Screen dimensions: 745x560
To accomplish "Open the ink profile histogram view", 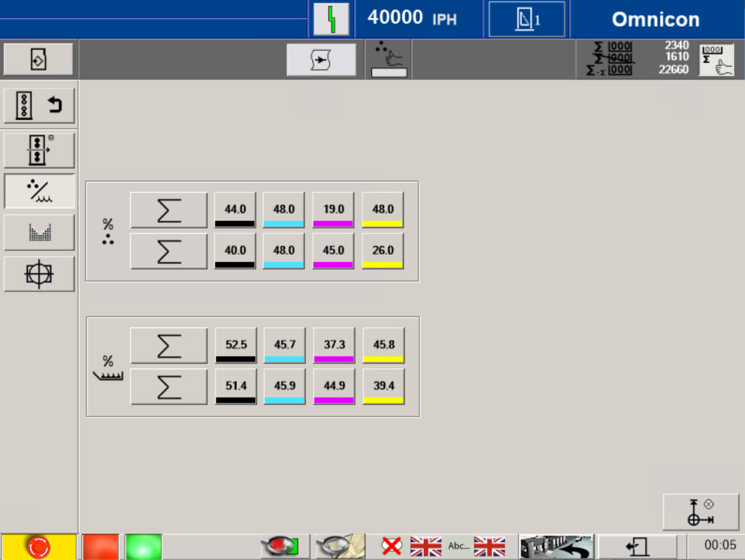I will 39,232.
